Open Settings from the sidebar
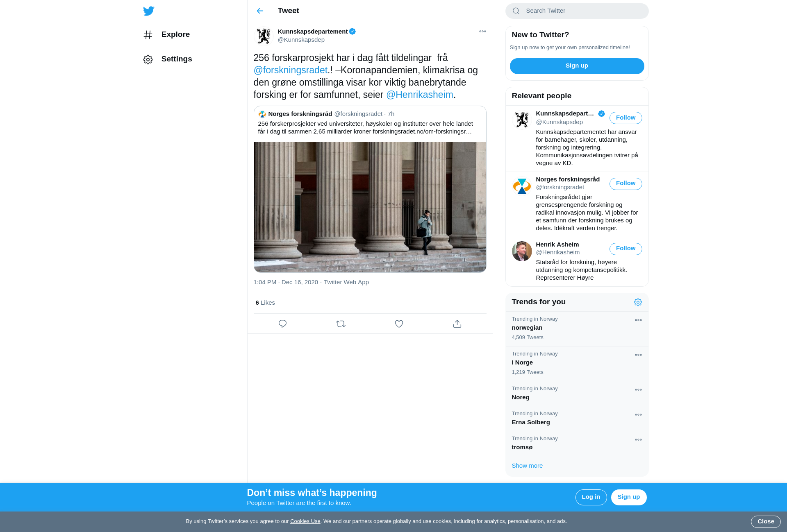The height and width of the screenshot is (532, 787). pyautogui.click(x=168, y=59)
